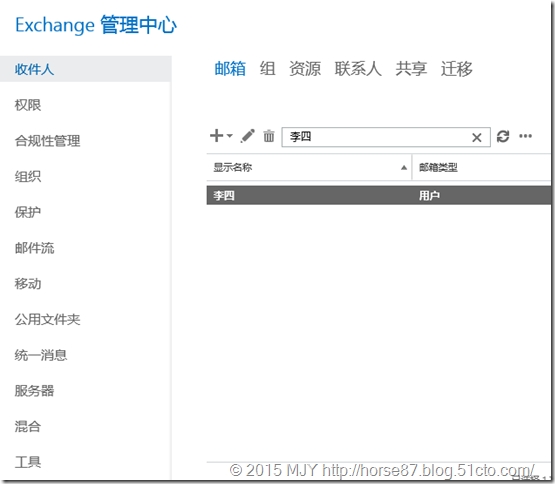The image size is (555, 484).
Task: Open the dropdown arrow beside the plus icon
Action: tap(230, 136)
